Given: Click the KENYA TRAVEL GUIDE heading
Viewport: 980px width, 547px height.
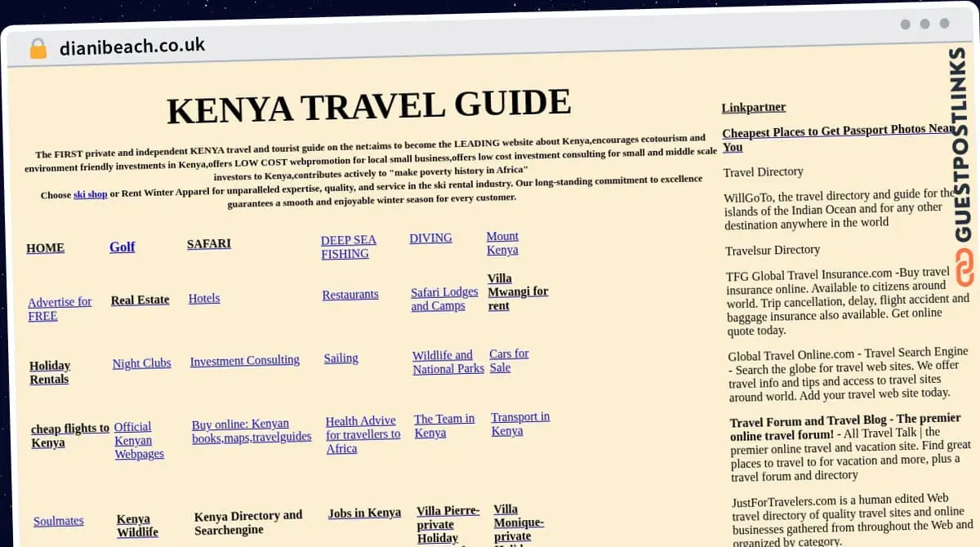Looking at the screenshot, I should (369, 107).
